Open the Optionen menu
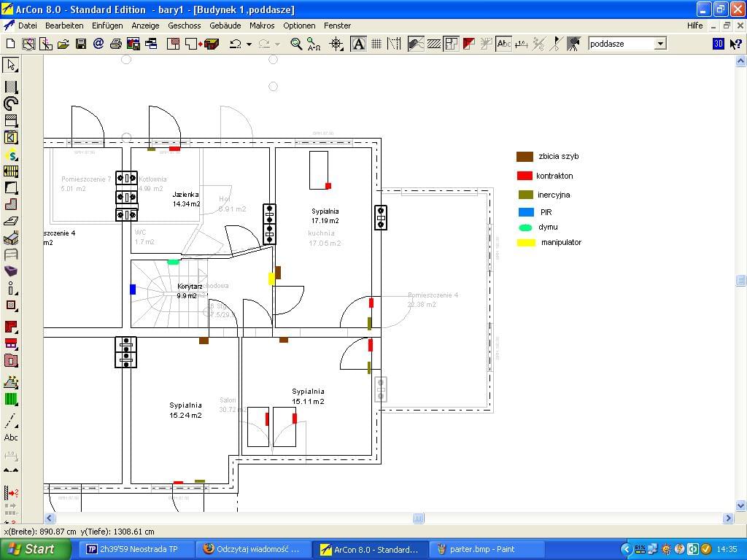This screenshot has height=560, width=747. click(x=299, y=26)
